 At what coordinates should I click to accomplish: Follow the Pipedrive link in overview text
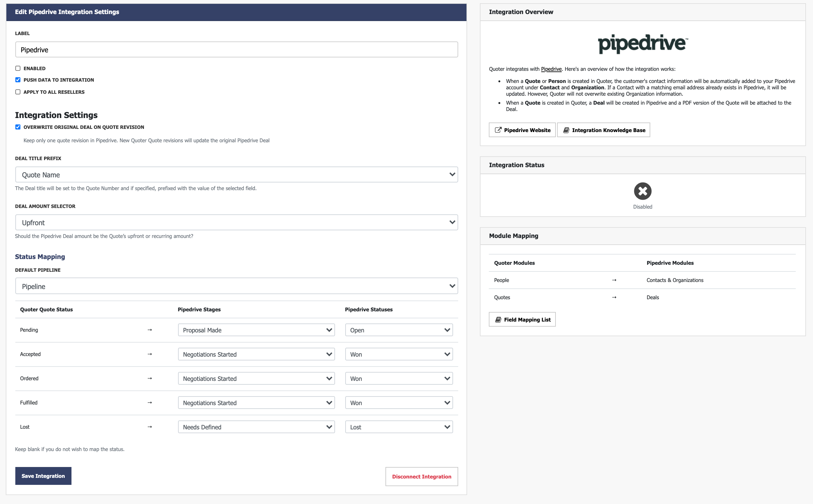coord(551,69)
